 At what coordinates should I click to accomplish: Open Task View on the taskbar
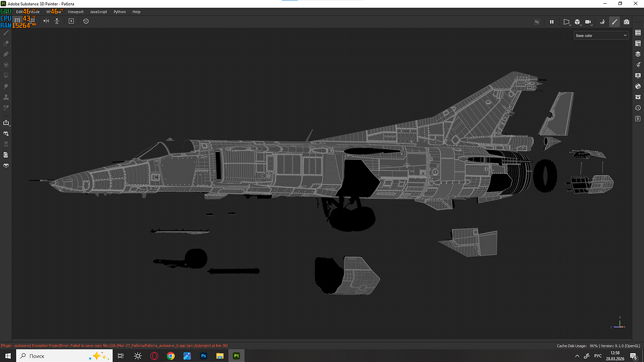pos(121,356)
